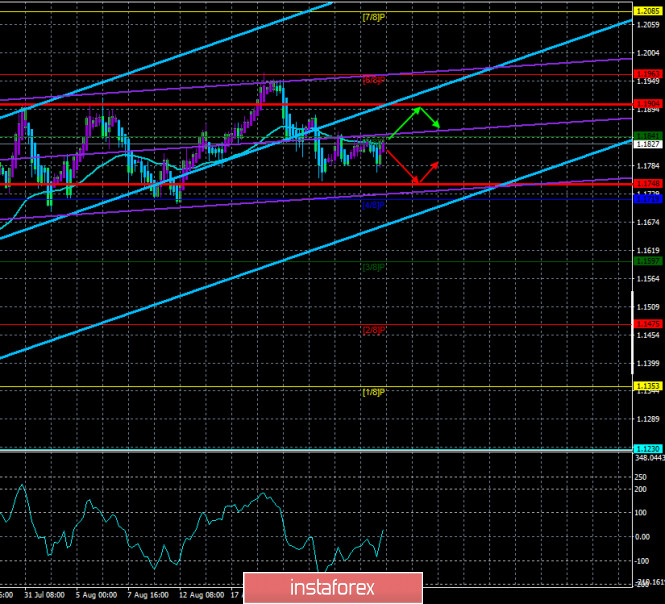The image size is (665, 604).
Task: Click the red 1.1963 price tag
Action: 648,74
